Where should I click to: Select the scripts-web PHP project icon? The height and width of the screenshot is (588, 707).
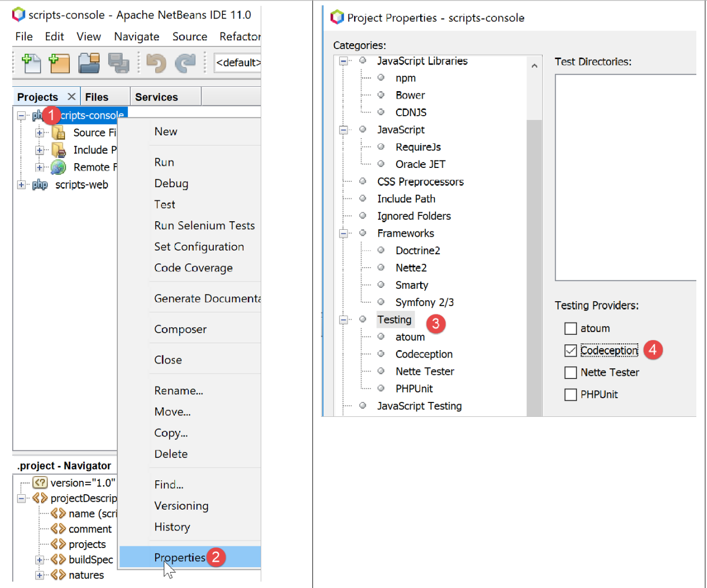pos(40,185)
